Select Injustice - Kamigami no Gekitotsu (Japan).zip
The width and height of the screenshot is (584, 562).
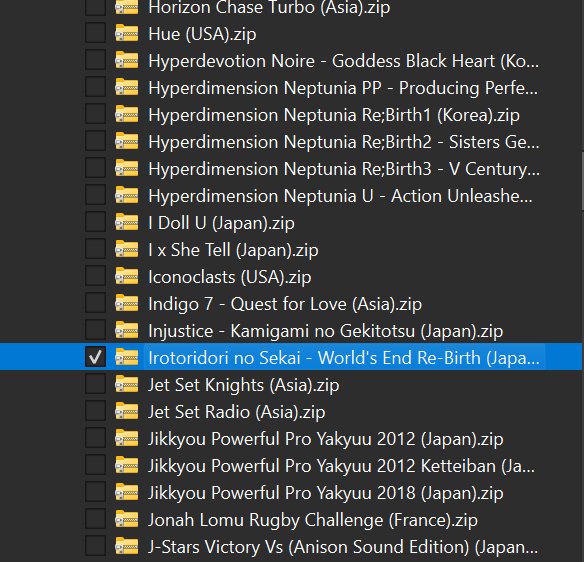(x=326, y=331)
